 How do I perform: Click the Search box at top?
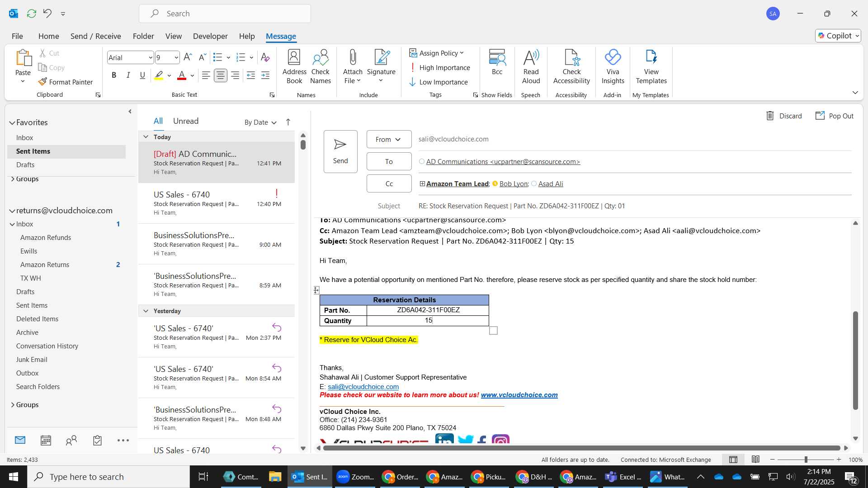[x=225, y=14]
